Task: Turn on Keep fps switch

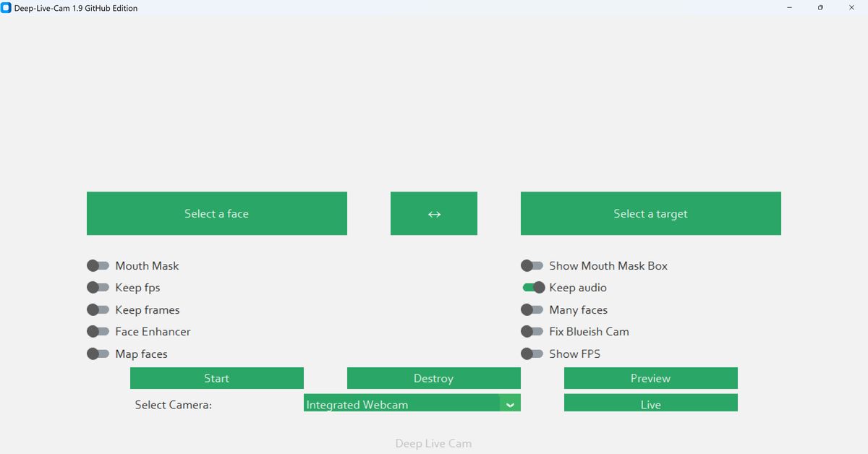Action: click(x=98, y=288)
